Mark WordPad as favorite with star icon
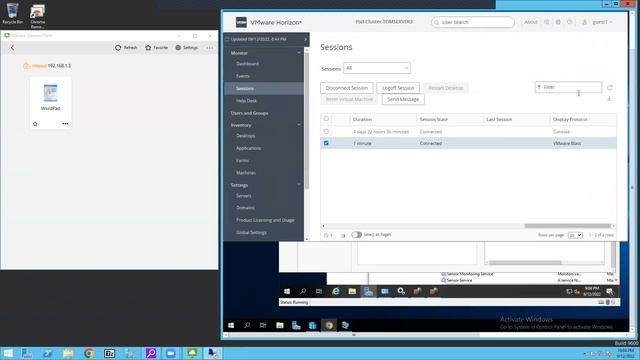This screenshot has height=360, width=640. coord(35,124)
